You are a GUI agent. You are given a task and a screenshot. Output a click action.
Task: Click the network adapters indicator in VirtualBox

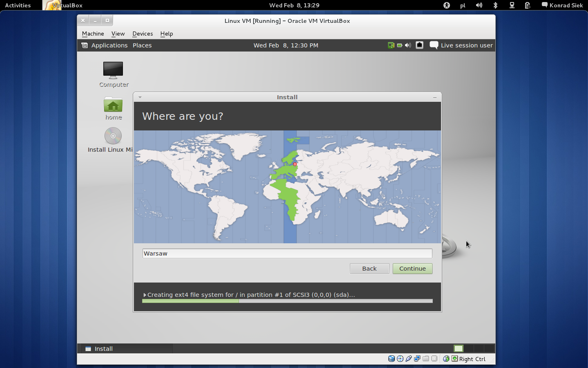417,359
